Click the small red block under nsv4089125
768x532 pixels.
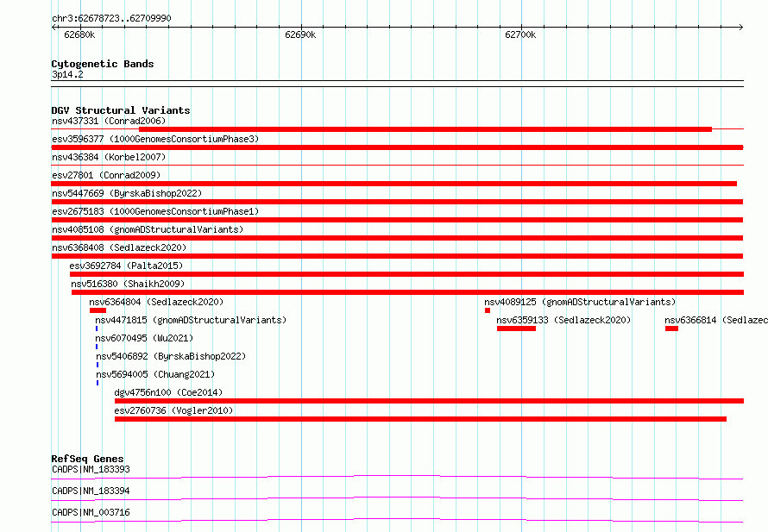488,310
